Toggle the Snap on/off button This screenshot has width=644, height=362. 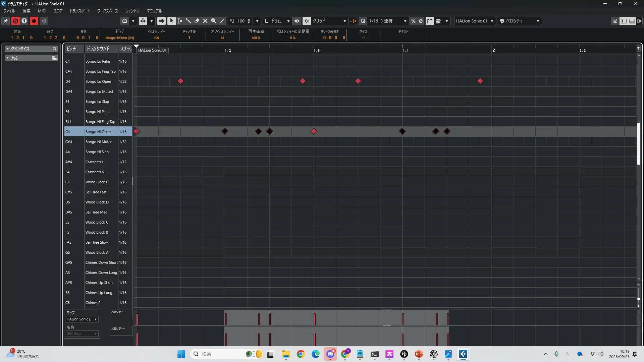tap(307, 21)
